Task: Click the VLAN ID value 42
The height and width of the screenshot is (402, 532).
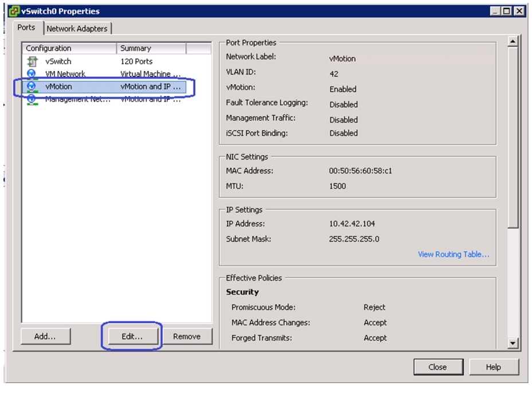Action: pos(334,74)
